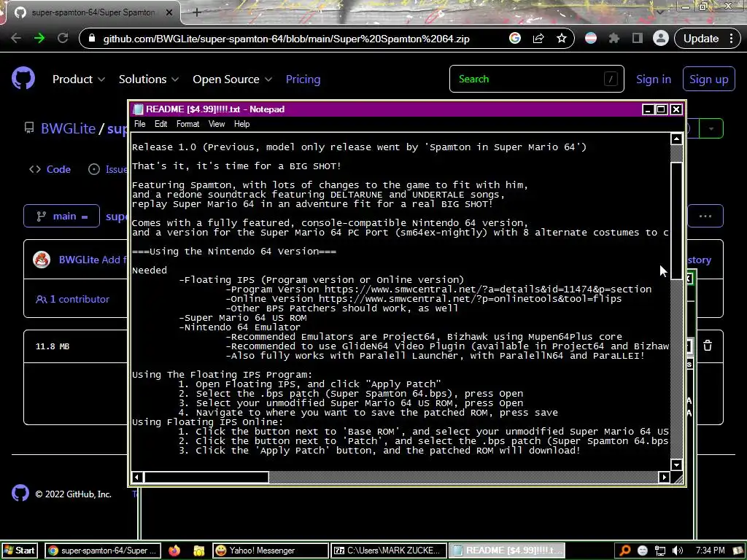Image resolution: width=747 pixels, height=560 pixels.
Task: Open Notepad's View menu
Action: (x=216, y=124)
